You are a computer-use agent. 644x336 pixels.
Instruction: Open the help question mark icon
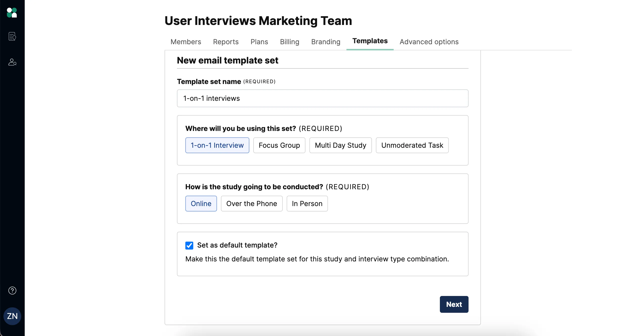(x=12, y=291)
